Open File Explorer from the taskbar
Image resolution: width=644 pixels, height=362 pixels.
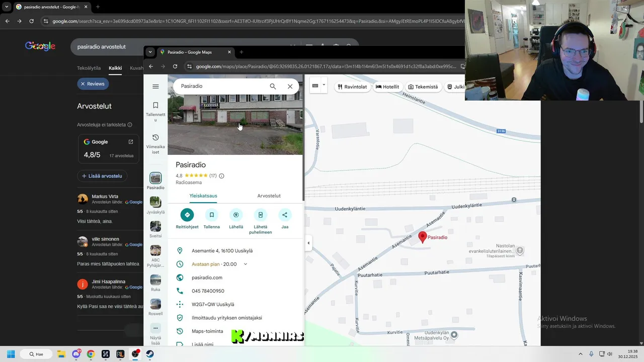[61, 354]
